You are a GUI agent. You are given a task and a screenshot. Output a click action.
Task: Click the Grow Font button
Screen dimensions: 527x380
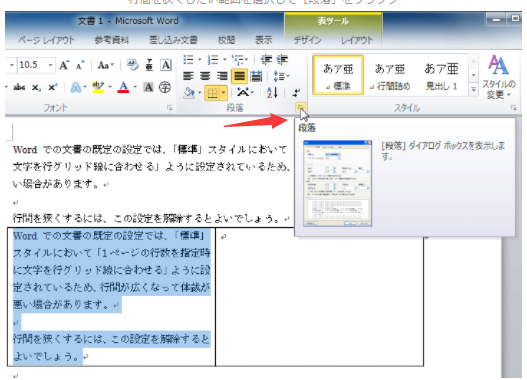click(64, 65)
